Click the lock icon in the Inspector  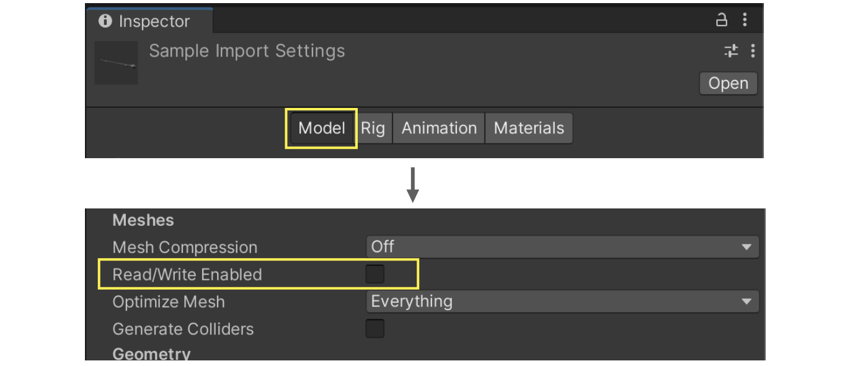[722, 20]
